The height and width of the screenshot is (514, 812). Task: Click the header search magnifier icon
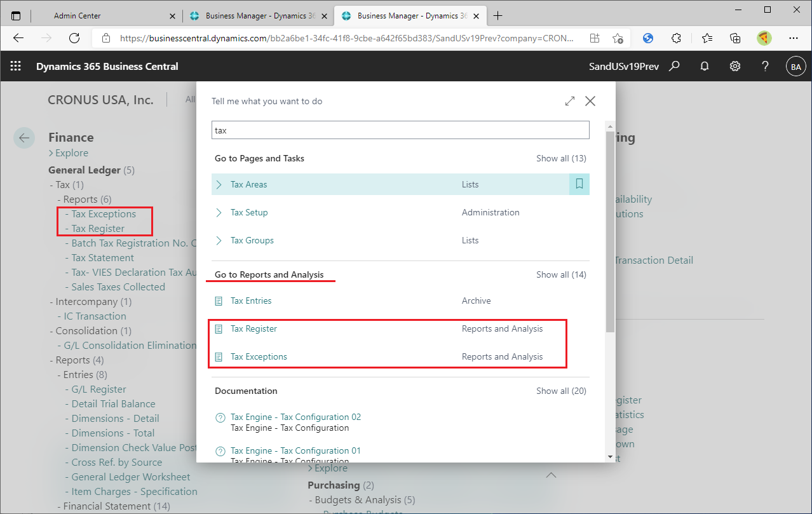click(674, 66)
